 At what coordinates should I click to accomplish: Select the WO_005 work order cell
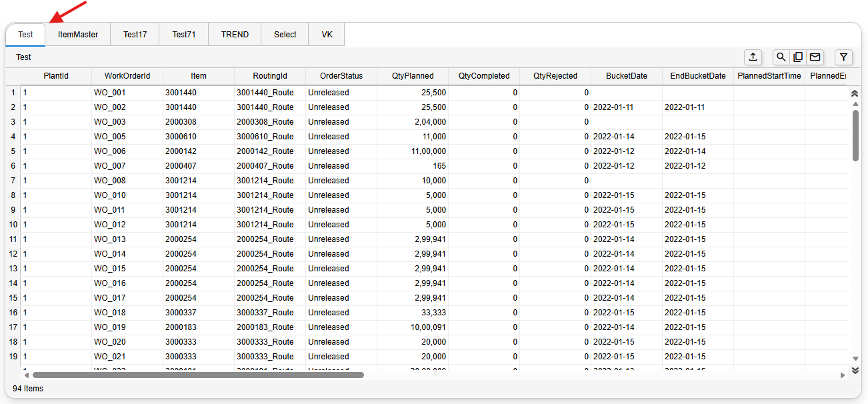pyautogui.click(x=110, y=137)
